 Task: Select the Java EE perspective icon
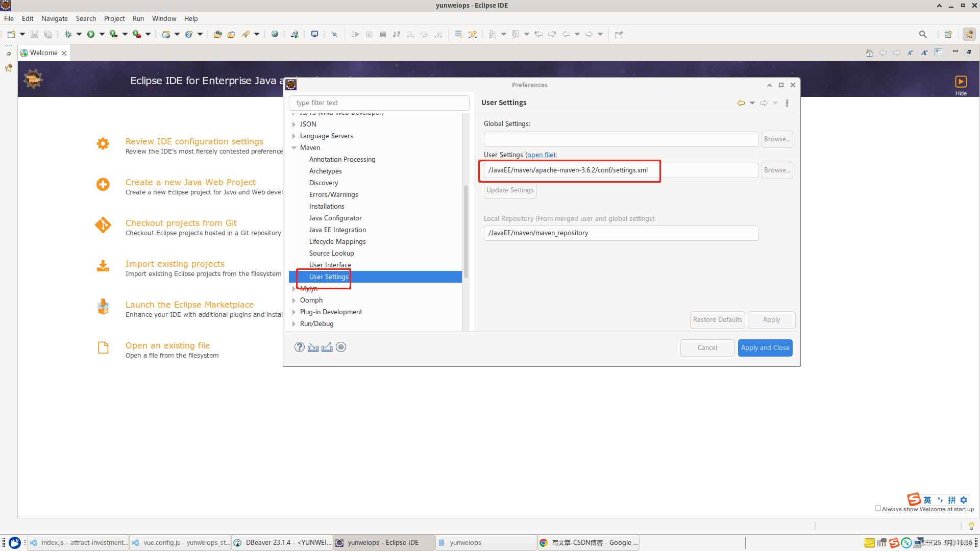tap(969, 34)
